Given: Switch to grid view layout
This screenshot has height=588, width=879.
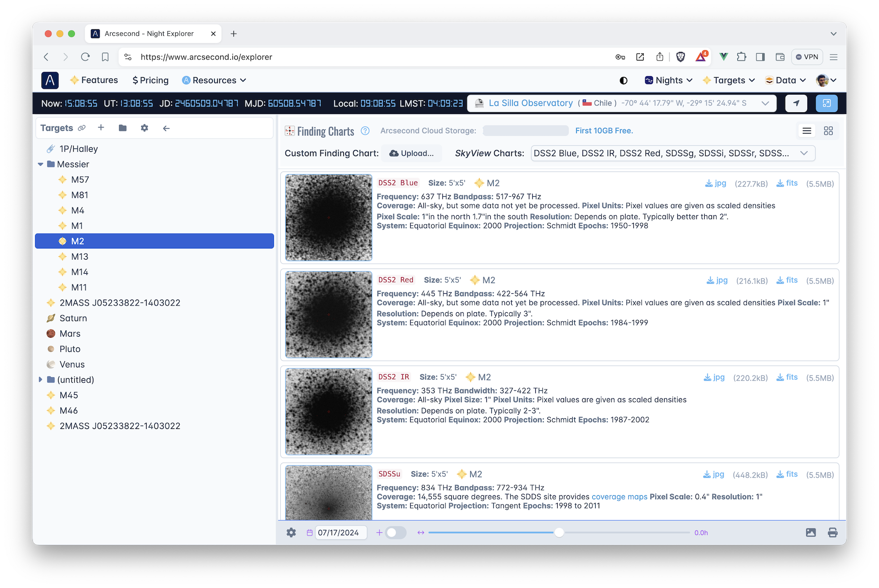Looking at the screenshot, I should tap(828, 131).
